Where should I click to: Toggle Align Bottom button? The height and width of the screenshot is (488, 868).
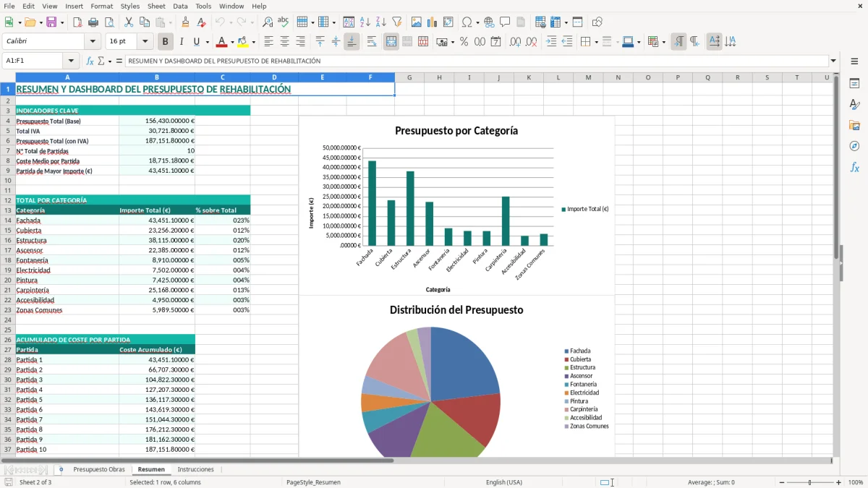352,42
